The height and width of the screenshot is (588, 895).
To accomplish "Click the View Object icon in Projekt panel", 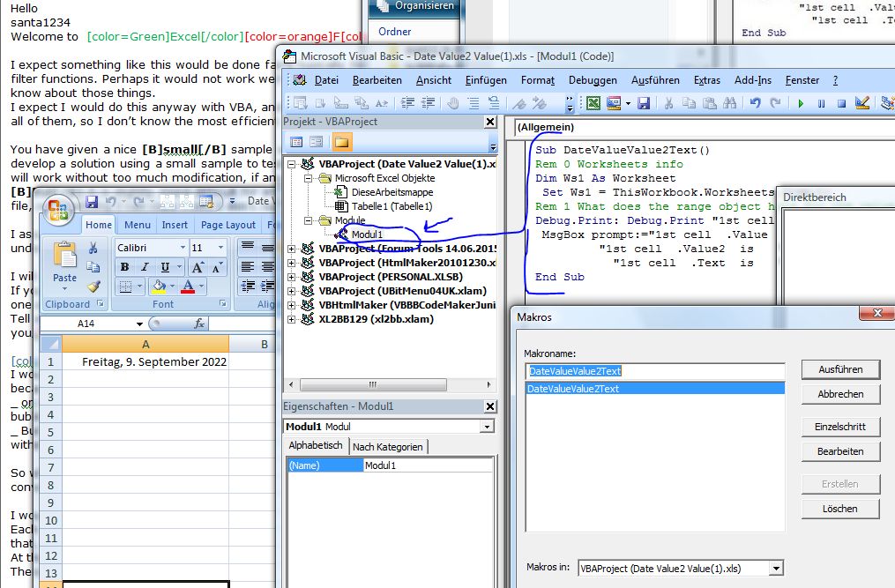I will [317, 142].
